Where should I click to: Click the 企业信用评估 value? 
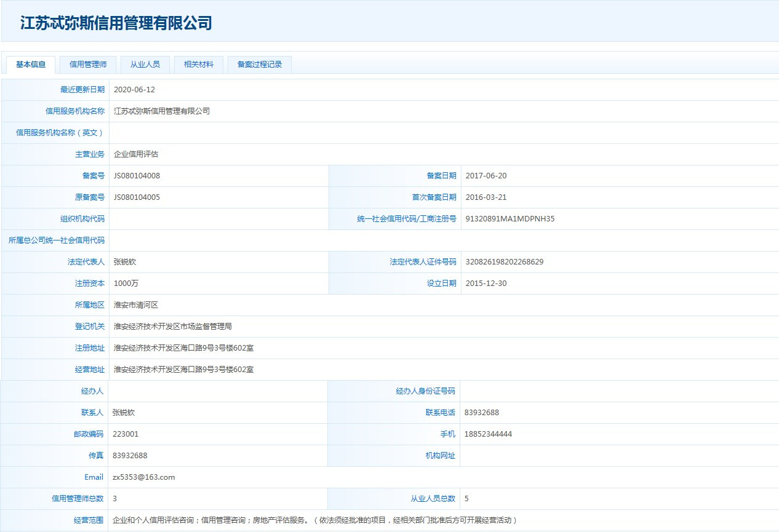coord(136,154)
